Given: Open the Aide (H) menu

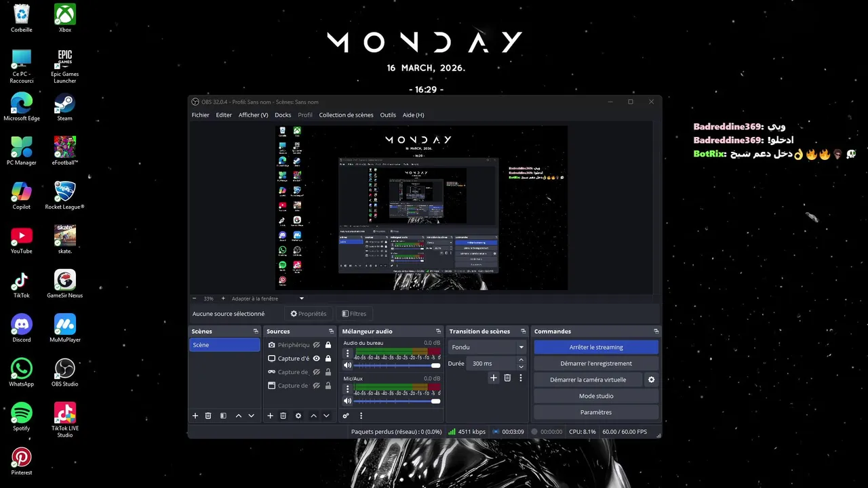Looking at the screenshot, I should (x=413, y=115).
